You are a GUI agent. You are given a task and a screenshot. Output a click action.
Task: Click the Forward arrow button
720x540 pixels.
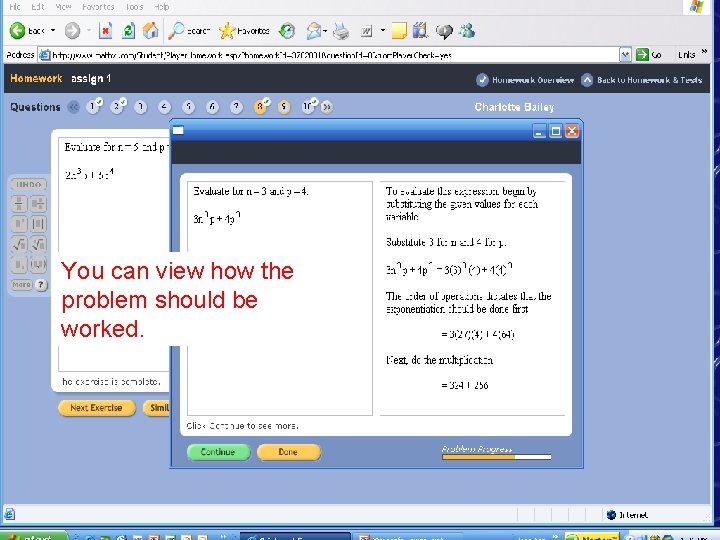point(72,31)
